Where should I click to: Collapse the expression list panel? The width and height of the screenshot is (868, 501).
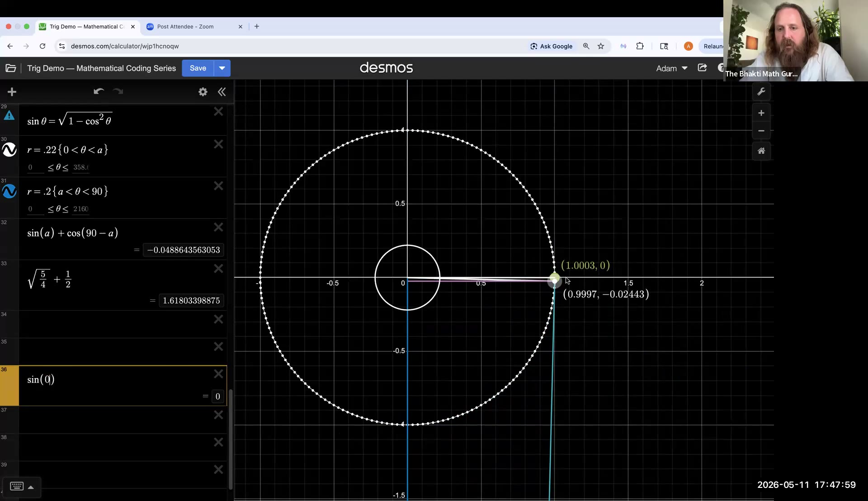222,92
